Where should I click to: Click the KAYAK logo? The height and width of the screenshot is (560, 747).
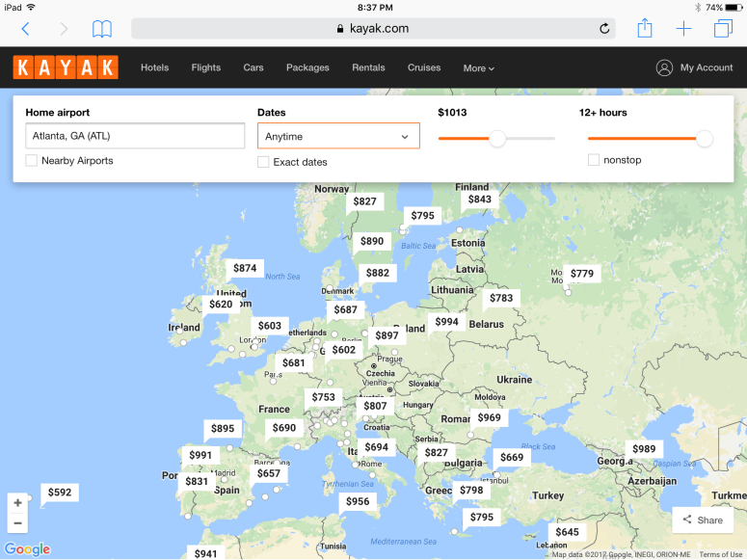pos(66,67)
